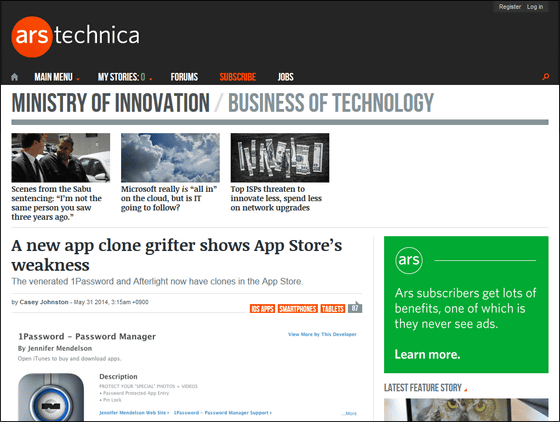Expand the Main Menu dropdown

coord(57,77)
